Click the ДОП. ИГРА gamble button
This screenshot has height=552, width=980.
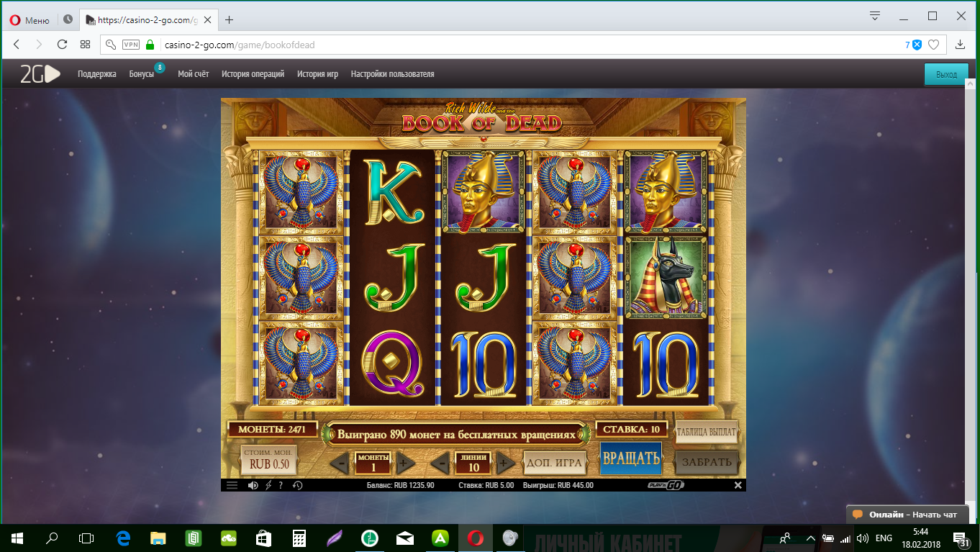555,462
